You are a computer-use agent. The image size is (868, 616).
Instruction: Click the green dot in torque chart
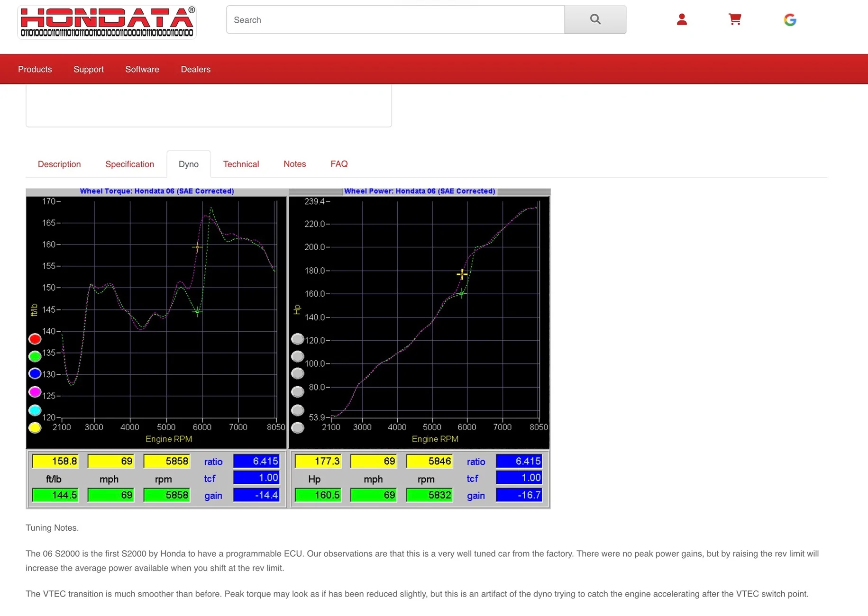35,356
